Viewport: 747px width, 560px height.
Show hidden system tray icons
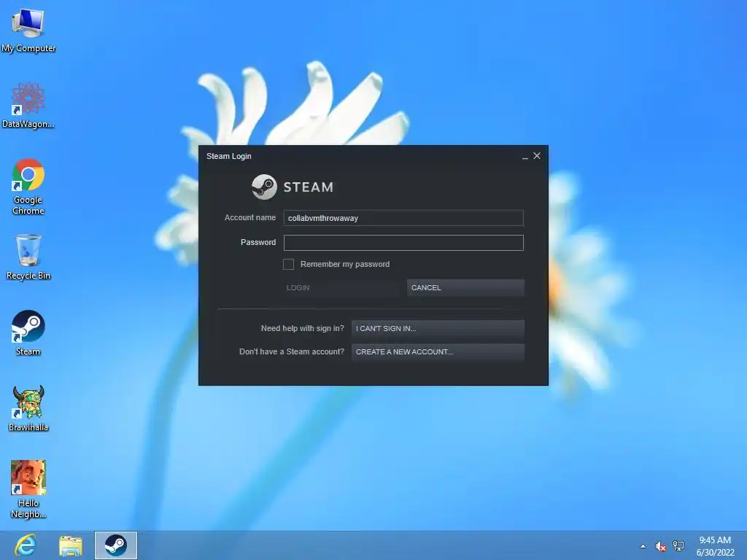643,546
